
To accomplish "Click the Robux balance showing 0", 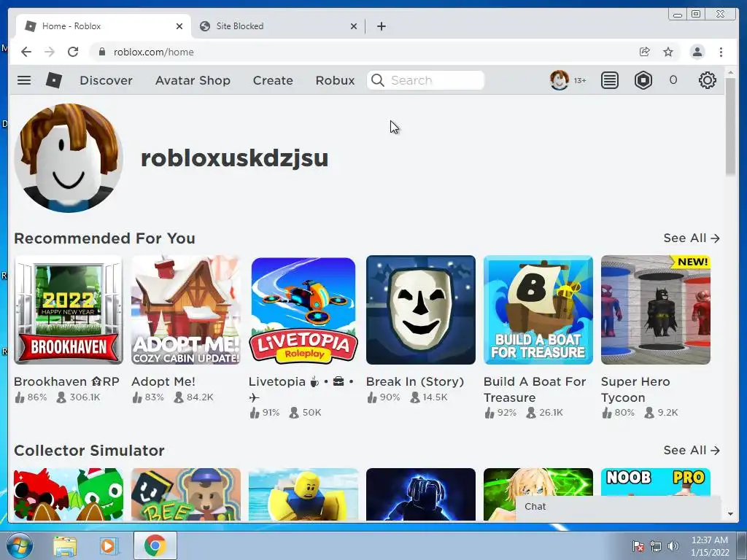I will click(673, 80).
